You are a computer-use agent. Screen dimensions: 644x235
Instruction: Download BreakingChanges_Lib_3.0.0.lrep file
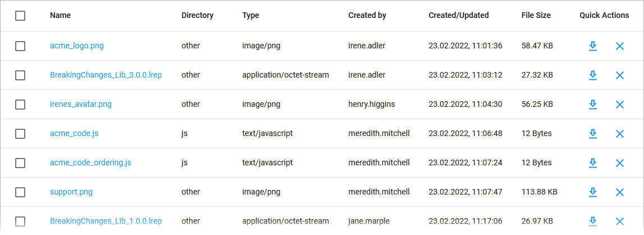[x=592, y=75]
